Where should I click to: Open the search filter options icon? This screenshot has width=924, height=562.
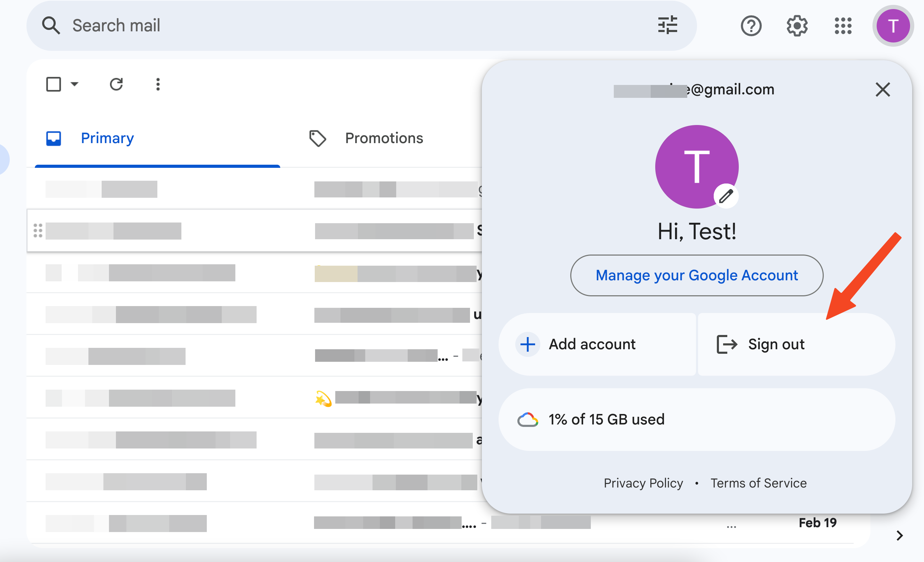(x=668, y=25)
